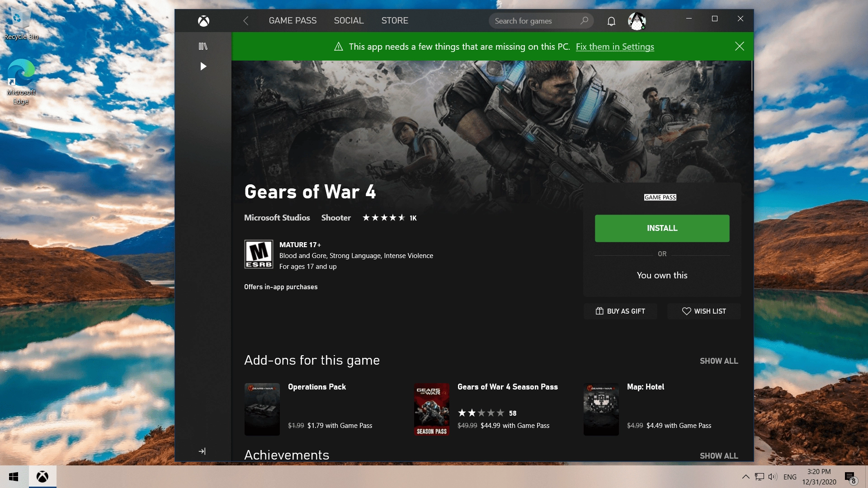Image resolution: width=868 pixels, height=488 pixels.
Task: Open Map: Hotel thumbnail
Action: [601, 409]
